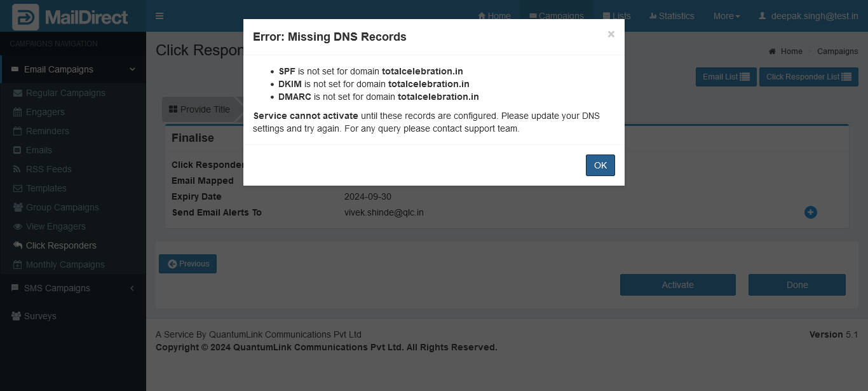
Task: Click the blue plus icon for email alerts
Action: click(x=810, y=212)
